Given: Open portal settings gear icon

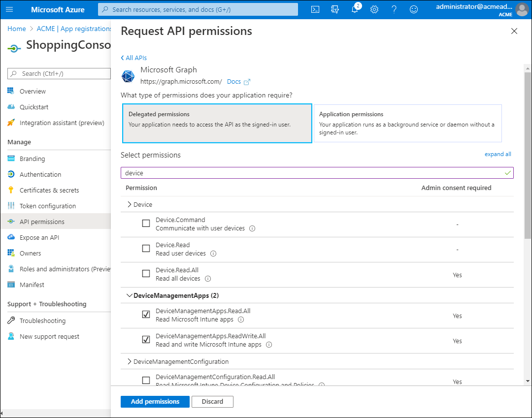Looking at the screenshot, I should click(x=374, y=9).
